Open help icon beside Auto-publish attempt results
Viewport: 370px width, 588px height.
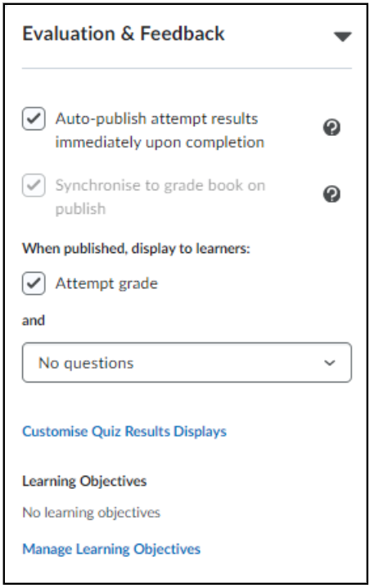pyautogui.click(x=332, y=128)
